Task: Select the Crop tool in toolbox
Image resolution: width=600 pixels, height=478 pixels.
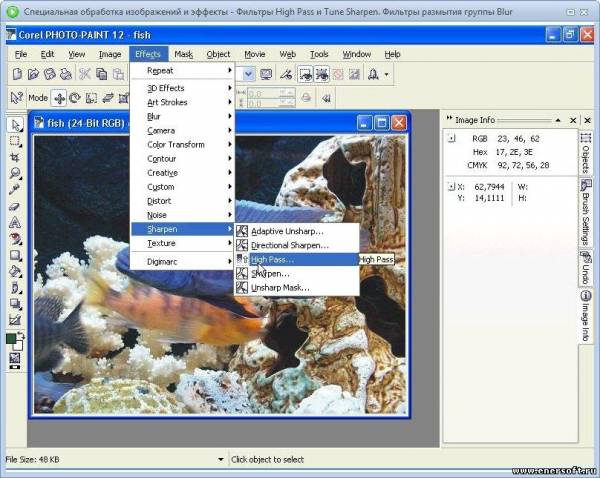Action: [15, 157]
